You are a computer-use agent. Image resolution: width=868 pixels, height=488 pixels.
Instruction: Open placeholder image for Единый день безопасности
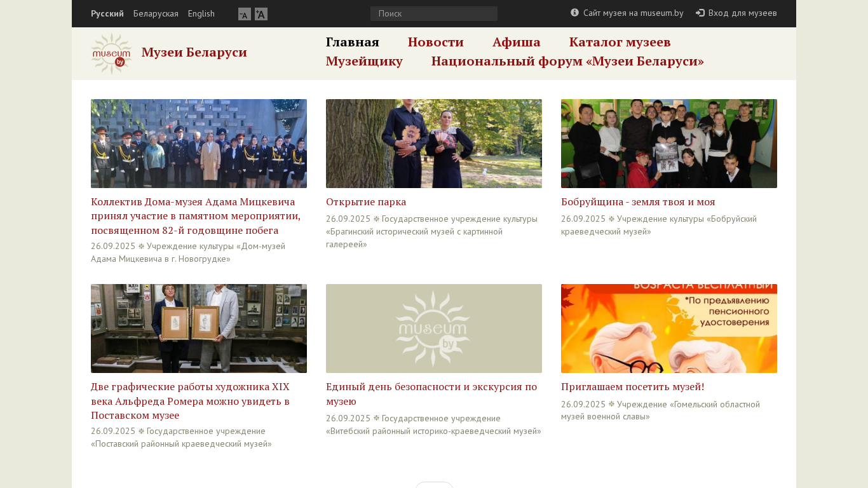(434, 329)
